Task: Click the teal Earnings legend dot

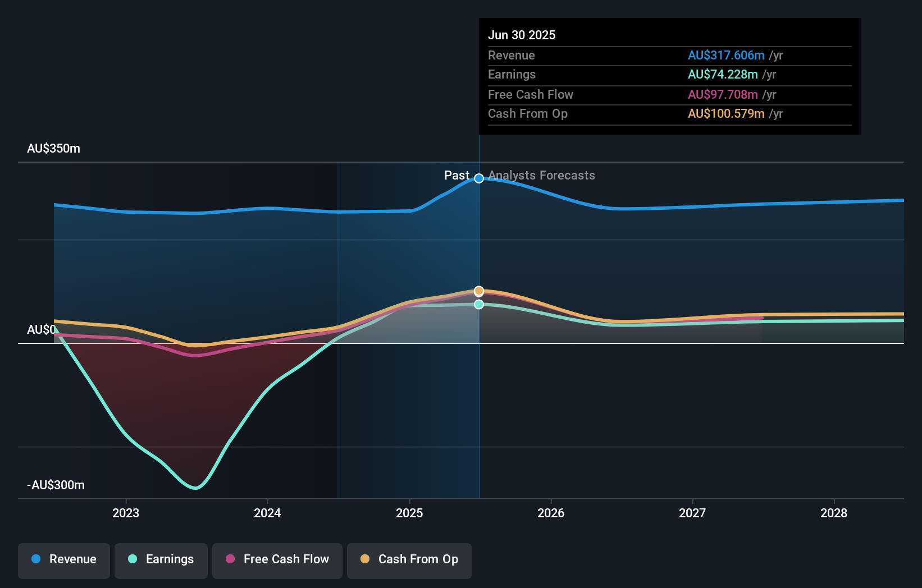Action: tap(131, 559)
